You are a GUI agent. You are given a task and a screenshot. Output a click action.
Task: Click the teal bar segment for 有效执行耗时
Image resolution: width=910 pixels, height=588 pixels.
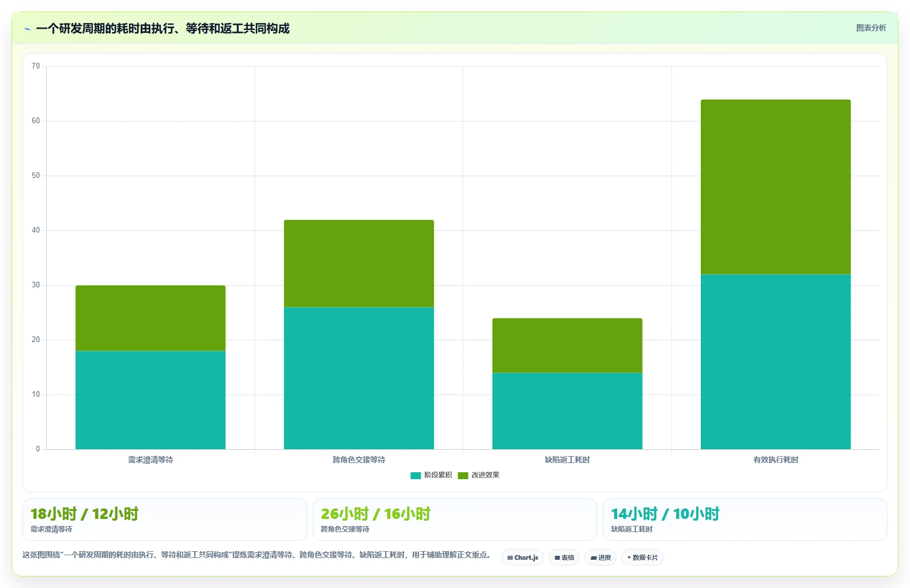[x=776, y=362]
